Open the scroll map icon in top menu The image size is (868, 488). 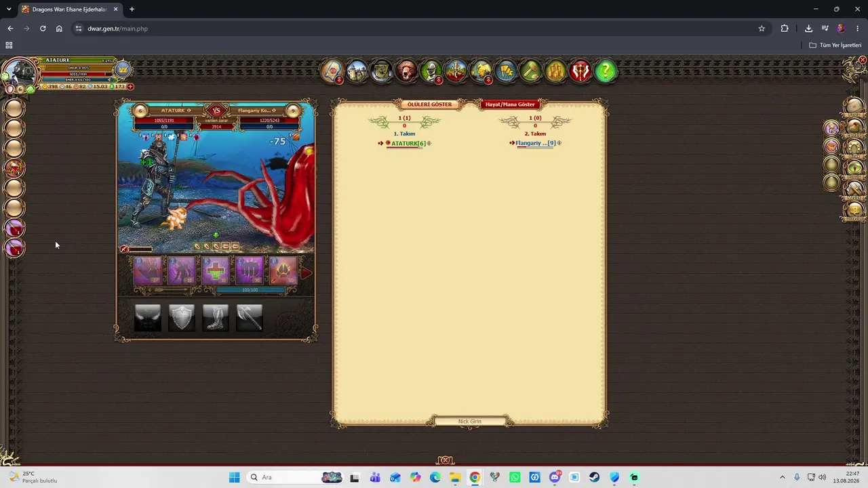[332, 70]
